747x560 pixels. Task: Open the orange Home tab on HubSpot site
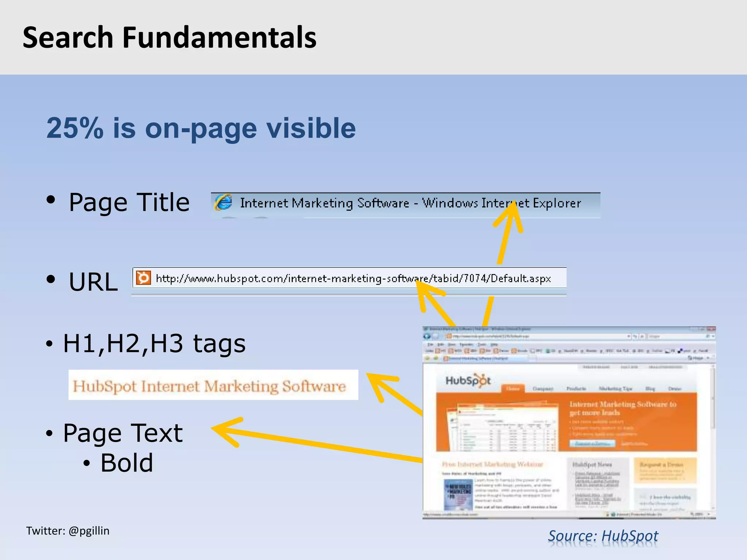click(513, 388)
